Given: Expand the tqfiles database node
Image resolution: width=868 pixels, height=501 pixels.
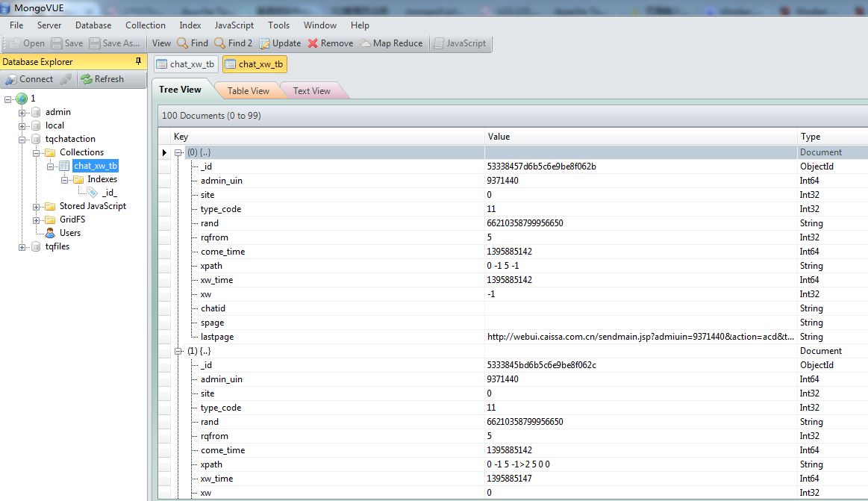Looking at the screenshot, I should pyautogui.click(x=22, y=247).
